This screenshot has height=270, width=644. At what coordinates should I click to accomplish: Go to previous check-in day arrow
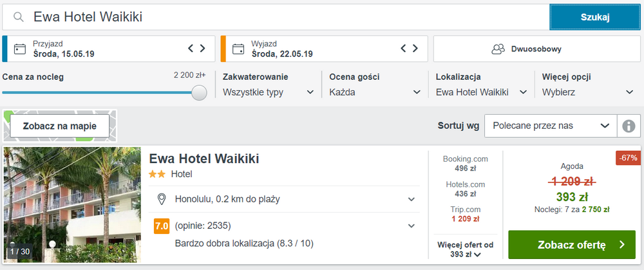[x=191, y=48]
